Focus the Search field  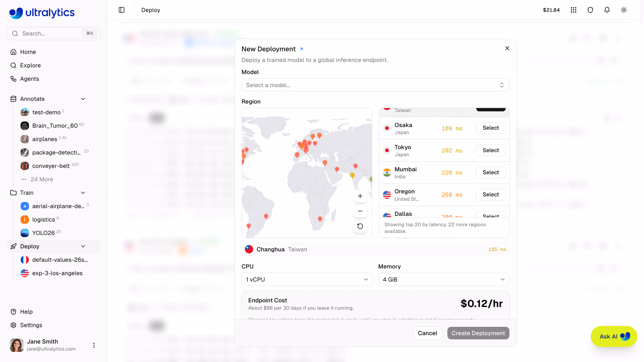(54, 34)
